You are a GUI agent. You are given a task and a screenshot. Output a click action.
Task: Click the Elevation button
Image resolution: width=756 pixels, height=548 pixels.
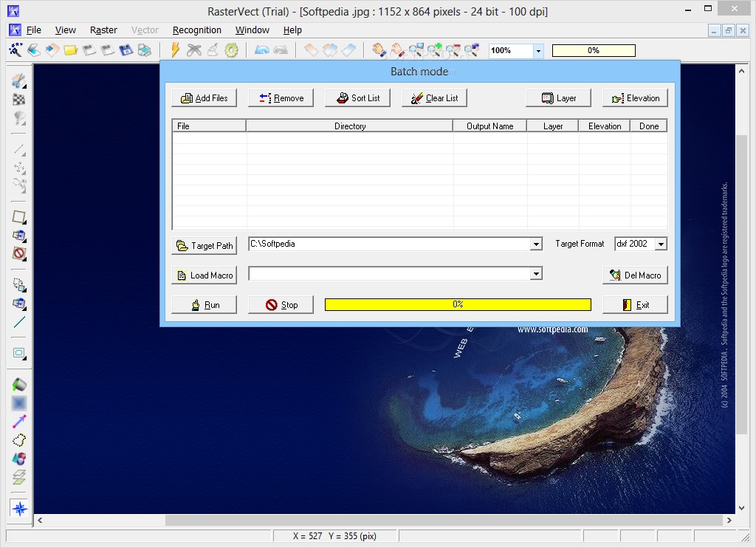[635, 98]
